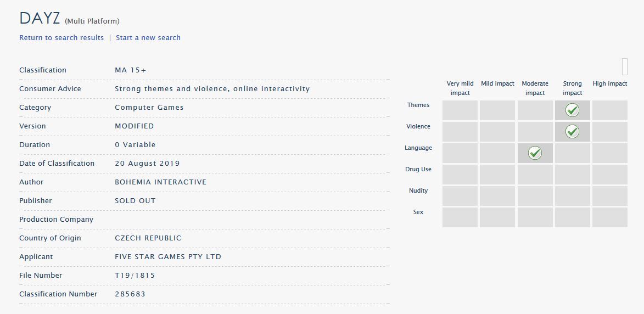This screenshot has width=644, height=314.
Task: Click the DAYZ page title
Action: pyautogui.click(x=40, y=19)
